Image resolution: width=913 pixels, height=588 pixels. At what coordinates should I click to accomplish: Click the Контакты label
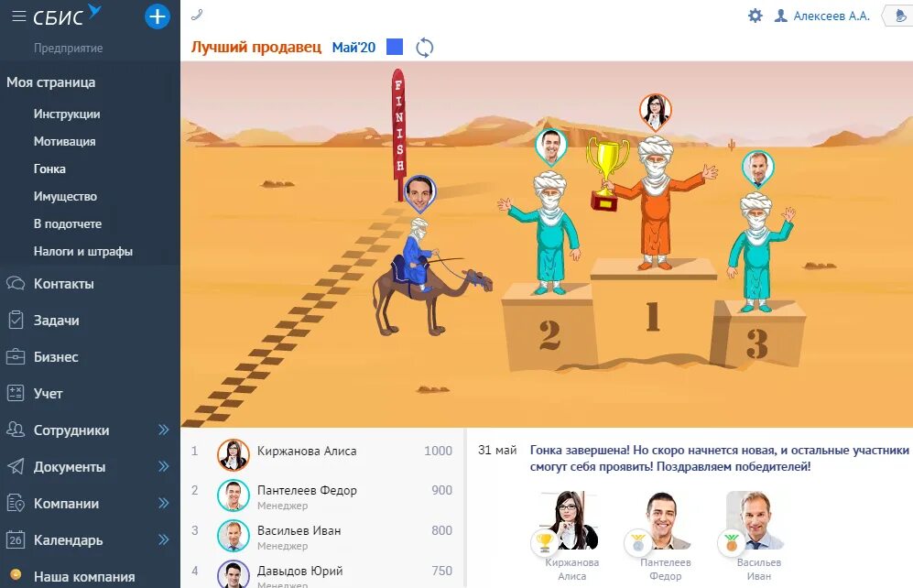tap(63, 284)
